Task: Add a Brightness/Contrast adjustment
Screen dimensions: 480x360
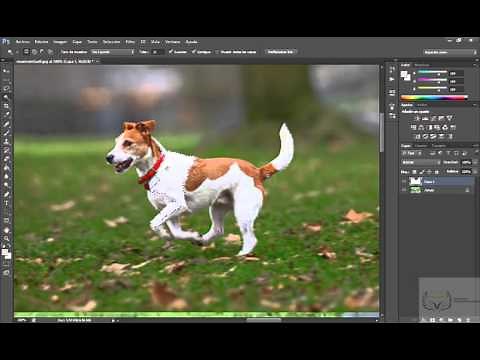Action: click(x=417, y=118)
